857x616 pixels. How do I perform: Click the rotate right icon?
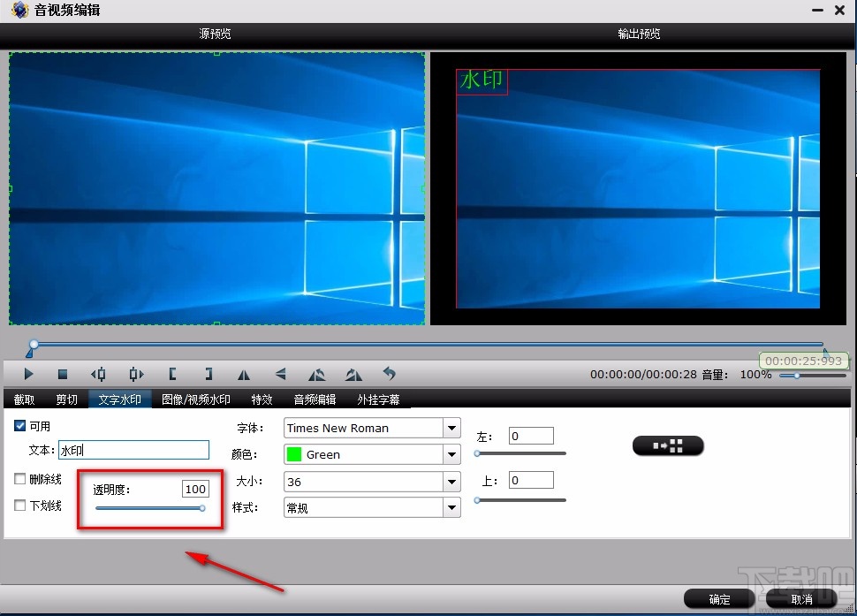pos(353,375)
